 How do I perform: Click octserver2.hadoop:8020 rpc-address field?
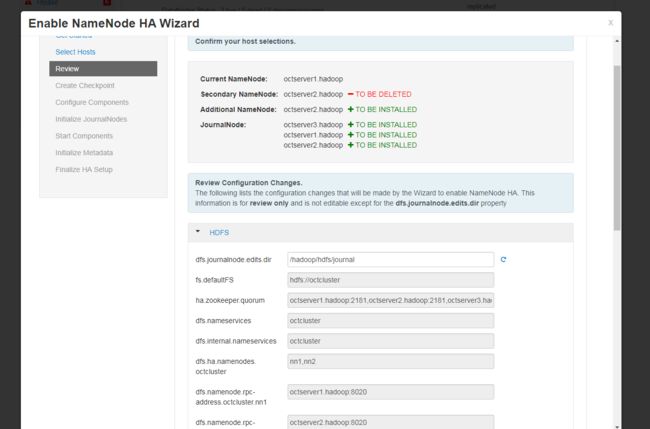pyautogui.click(x=390, y=422)
